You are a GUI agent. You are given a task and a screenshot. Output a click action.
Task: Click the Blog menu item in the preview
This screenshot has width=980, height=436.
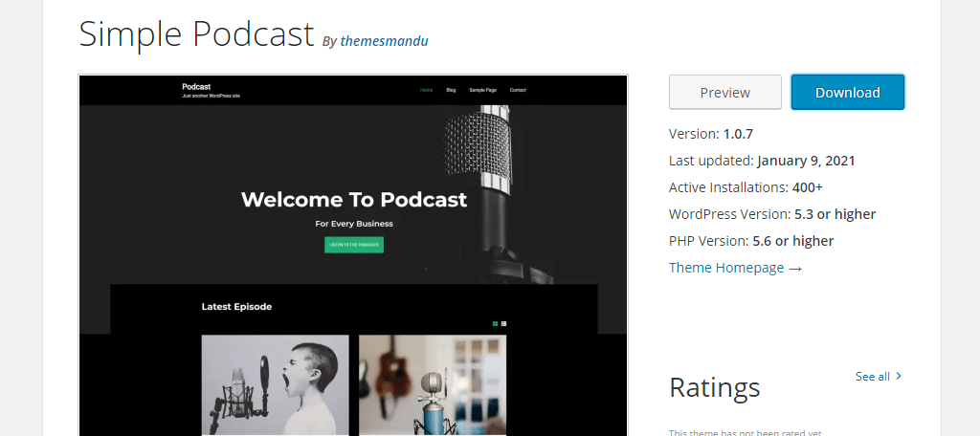pyautogui.click(x=452, y=90)
